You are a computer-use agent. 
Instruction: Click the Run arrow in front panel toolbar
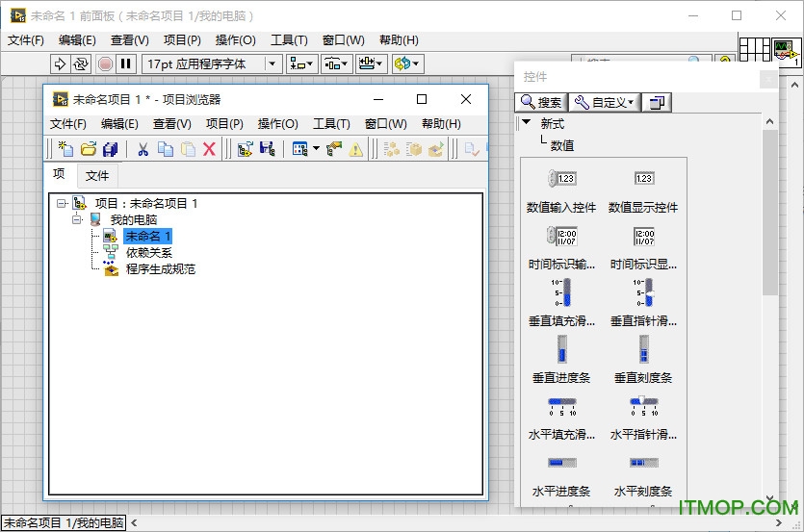pos(60,64)
